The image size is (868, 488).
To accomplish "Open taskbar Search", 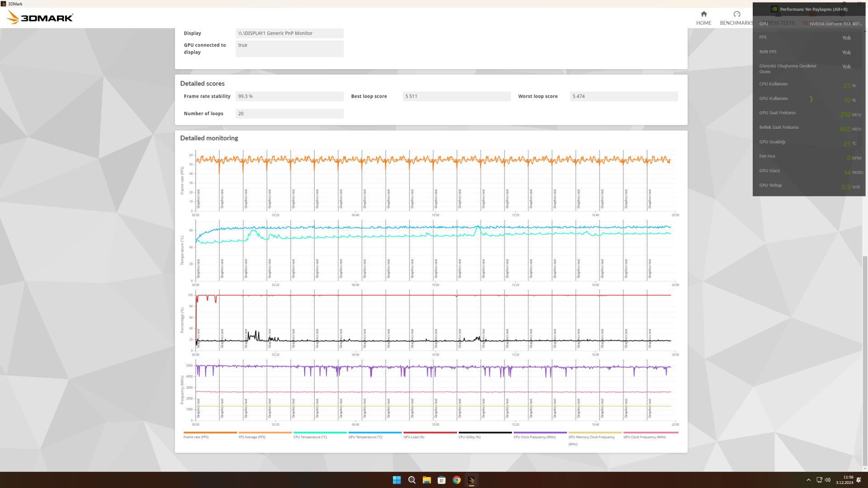I will (412, 480).
